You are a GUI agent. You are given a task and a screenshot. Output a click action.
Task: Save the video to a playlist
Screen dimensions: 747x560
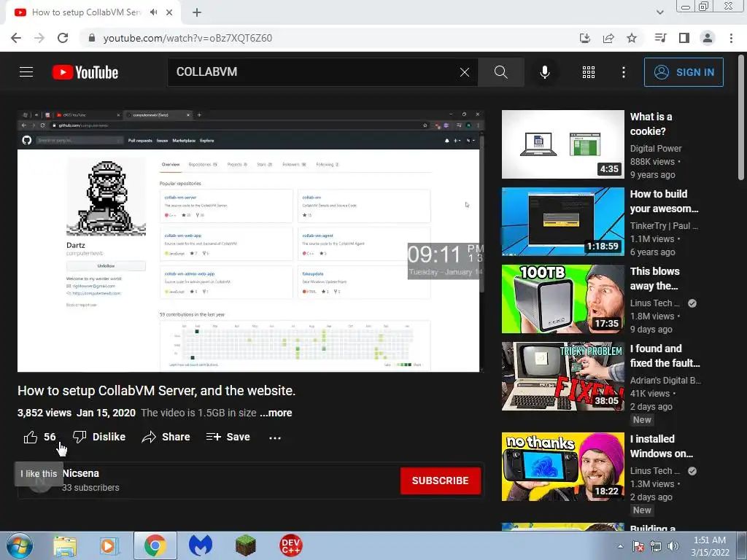(x=228, y=437)
